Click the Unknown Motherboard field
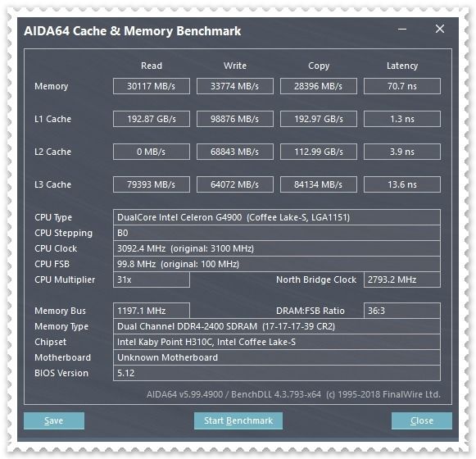 pyautogui.click(x=277, y=357)
